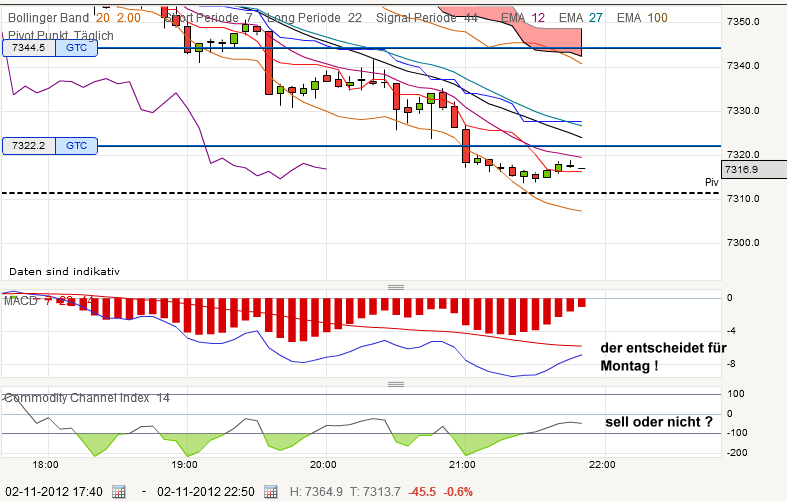Click the GTC tag of the 7322.2 order
This screenshot has height=501, width=787.
click(x=76, y=146)
